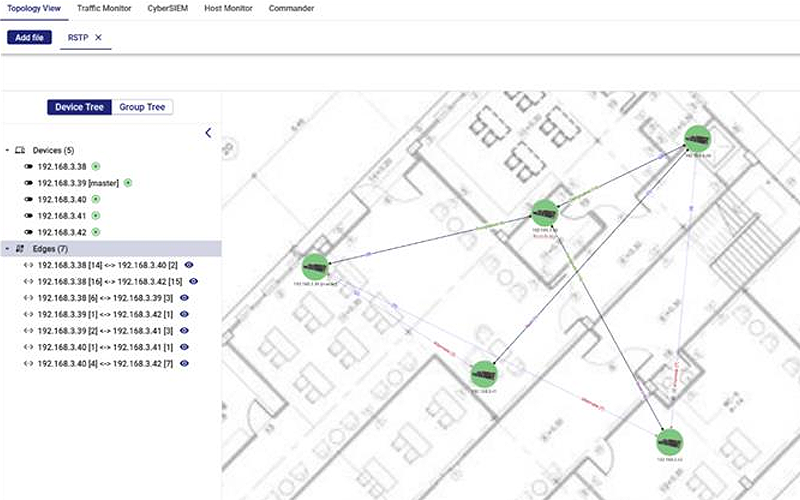The height and width of the screenshot is (500, 800).
Task: Click the link arrows icon for 192.168.3.40 [1] edge
Action: pos(29,347)
